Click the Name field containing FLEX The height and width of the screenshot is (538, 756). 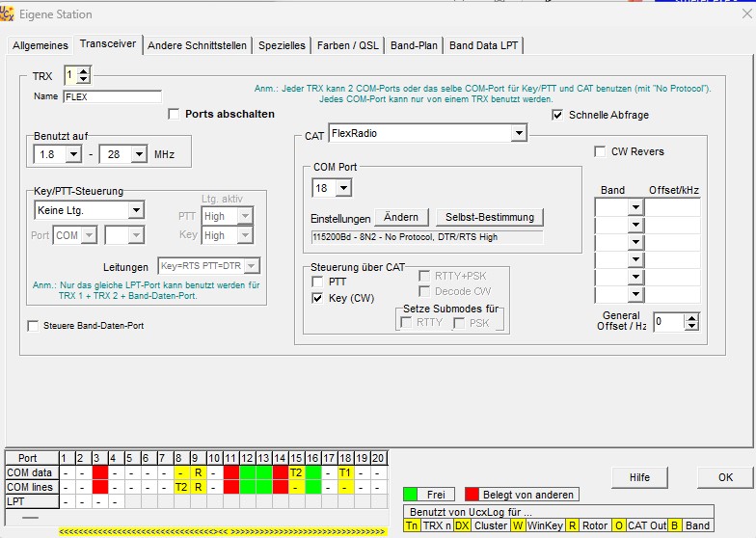112,96
